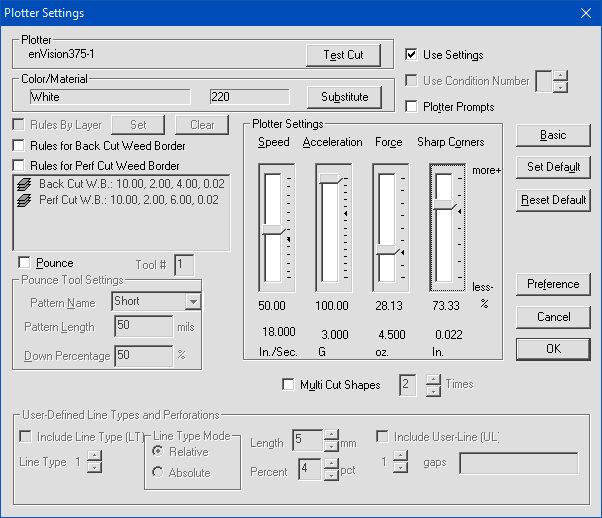The height and width of the screenshot is (518, 602).
Task: Increase the Percent pct spinner
Action: pos(331,463)
